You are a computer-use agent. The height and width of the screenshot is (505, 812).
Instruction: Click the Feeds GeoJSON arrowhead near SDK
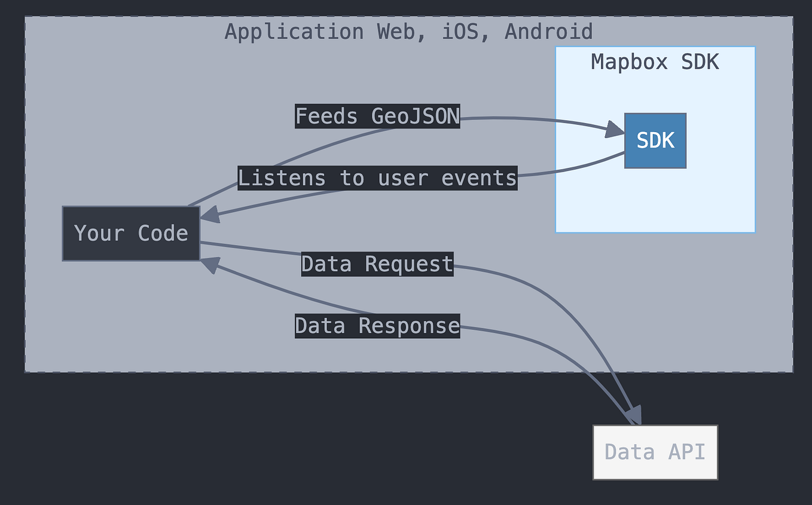(613, 128)
